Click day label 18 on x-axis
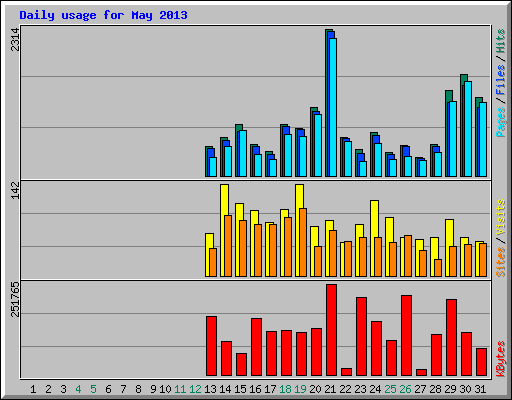The image size is (512, 400). (x=285, y=389)
